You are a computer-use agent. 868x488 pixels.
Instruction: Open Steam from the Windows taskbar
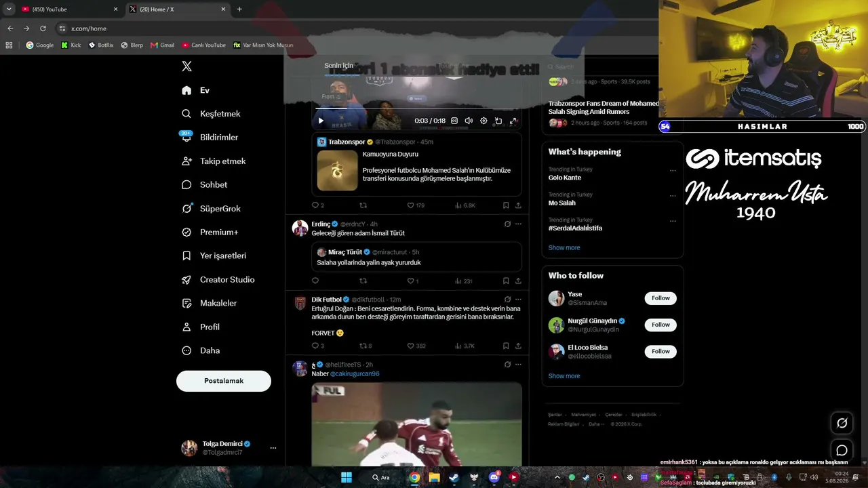pos(454,477)
